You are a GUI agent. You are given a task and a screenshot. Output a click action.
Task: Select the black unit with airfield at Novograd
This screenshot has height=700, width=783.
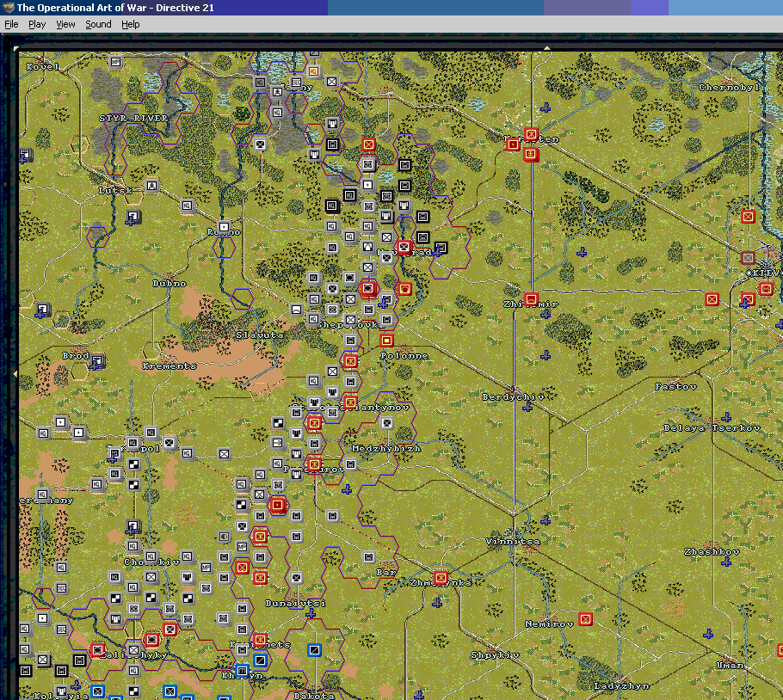coord(441,248)
